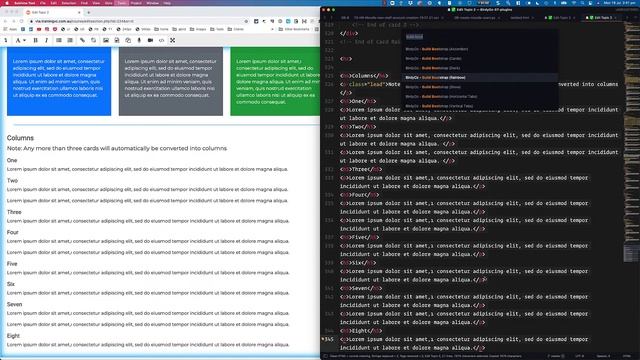Click the sidebar toggle icon in status bar
Image resolution: width=640 pixels, height=360 pixels.
tap(325, 356)
